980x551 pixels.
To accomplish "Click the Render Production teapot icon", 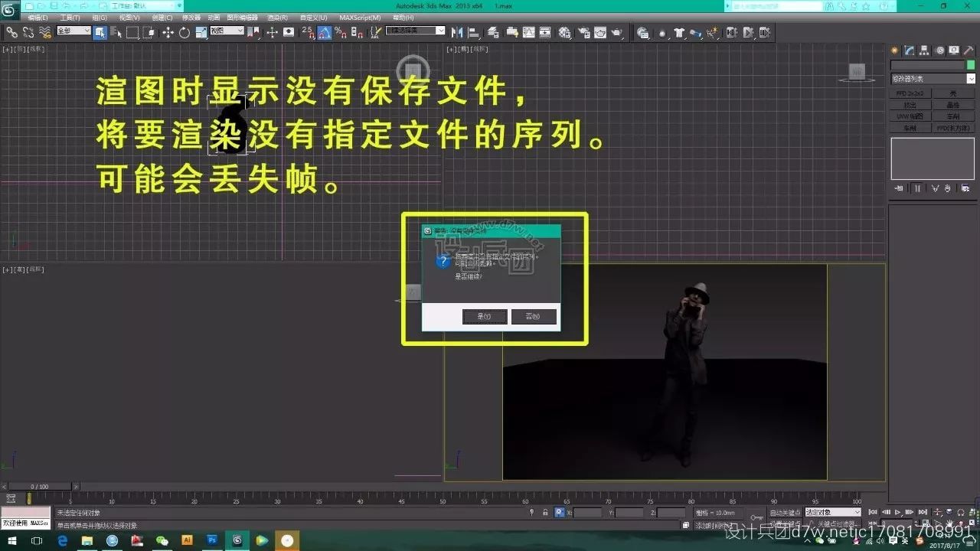I will [616, 32].
